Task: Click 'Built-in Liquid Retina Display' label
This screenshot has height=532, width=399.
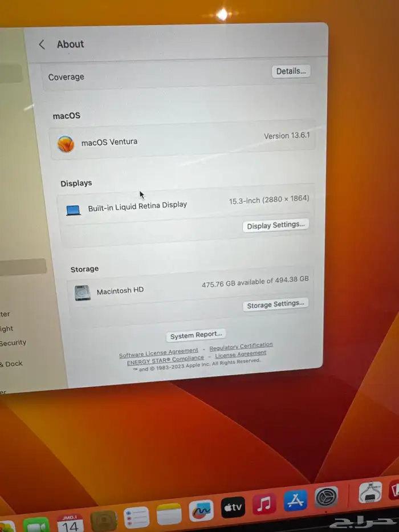Action: [137, 206]
